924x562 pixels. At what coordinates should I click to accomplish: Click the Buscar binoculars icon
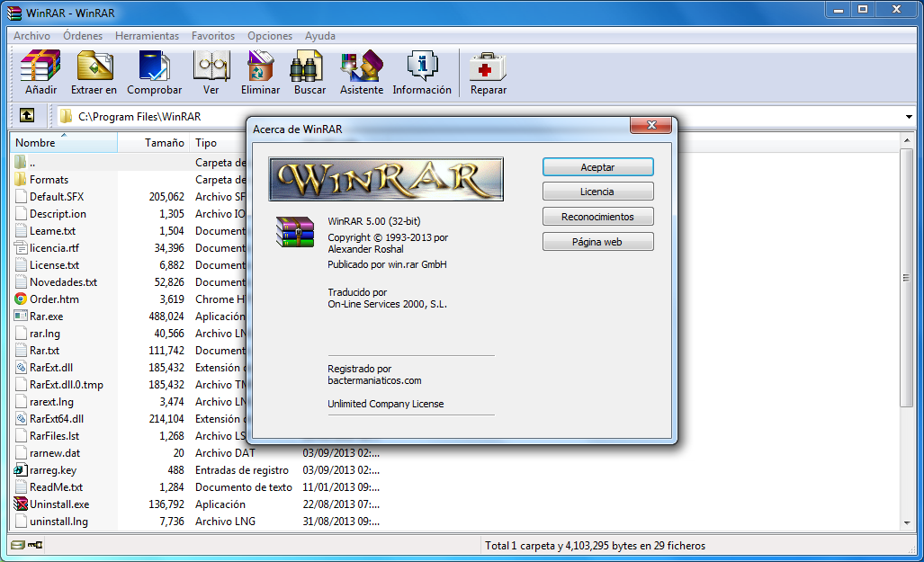coord(307,66)
